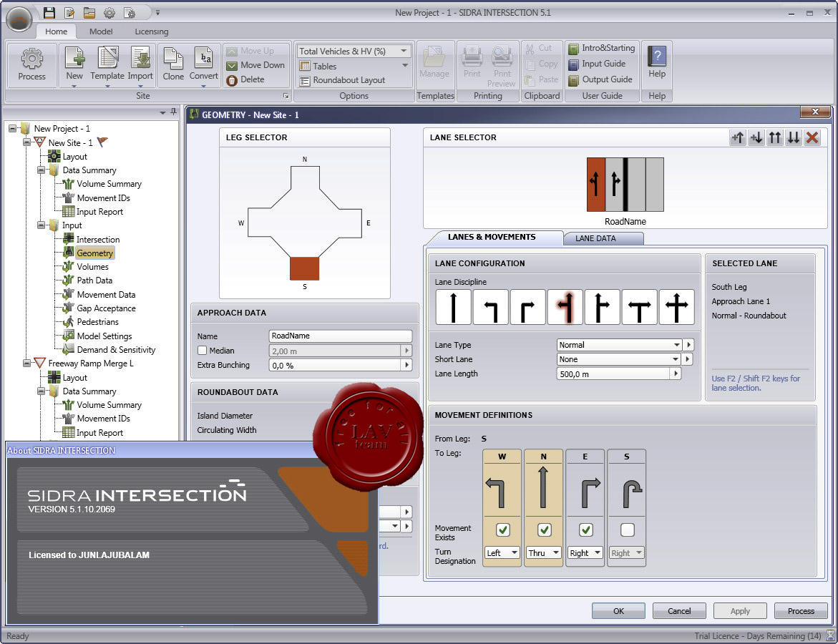Viewport: 838px width, 644px height.
Task: Open the Input Guide
Action: (597, 64)
